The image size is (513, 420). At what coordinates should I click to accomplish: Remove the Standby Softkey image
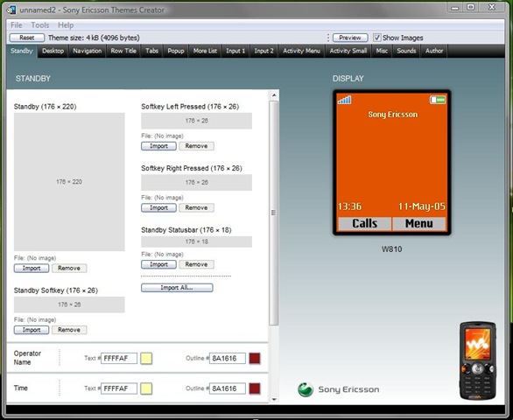(x=69, y=330)
